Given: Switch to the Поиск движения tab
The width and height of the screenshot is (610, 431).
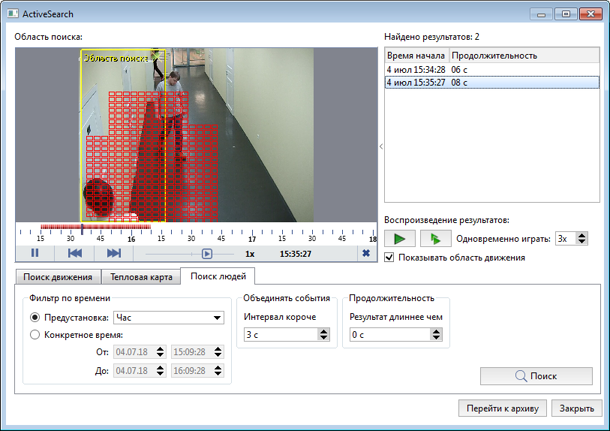Looking at the screenshot, I should click(58, 277).
